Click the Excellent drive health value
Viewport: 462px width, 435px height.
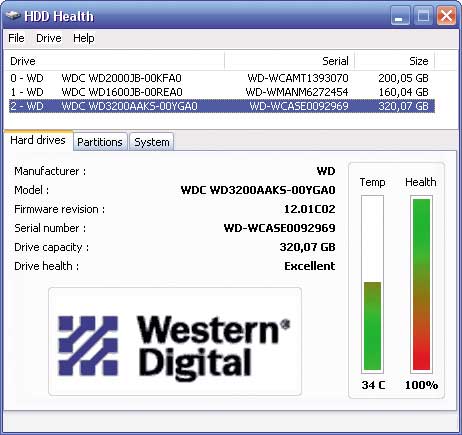310,266
